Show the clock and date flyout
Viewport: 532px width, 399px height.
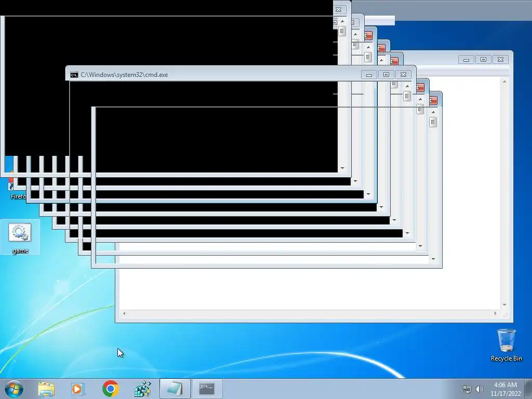(x=506, y=389)
